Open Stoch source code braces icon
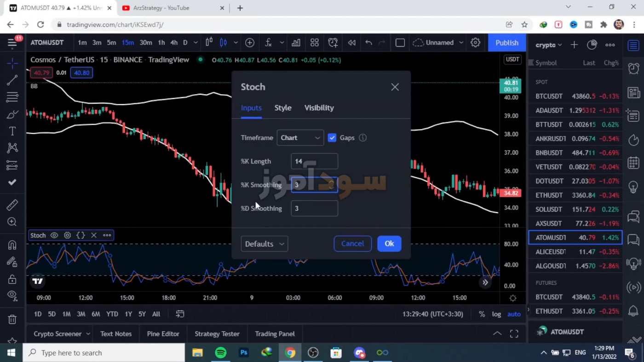644x362 pixels. click(x=80, y=235)
